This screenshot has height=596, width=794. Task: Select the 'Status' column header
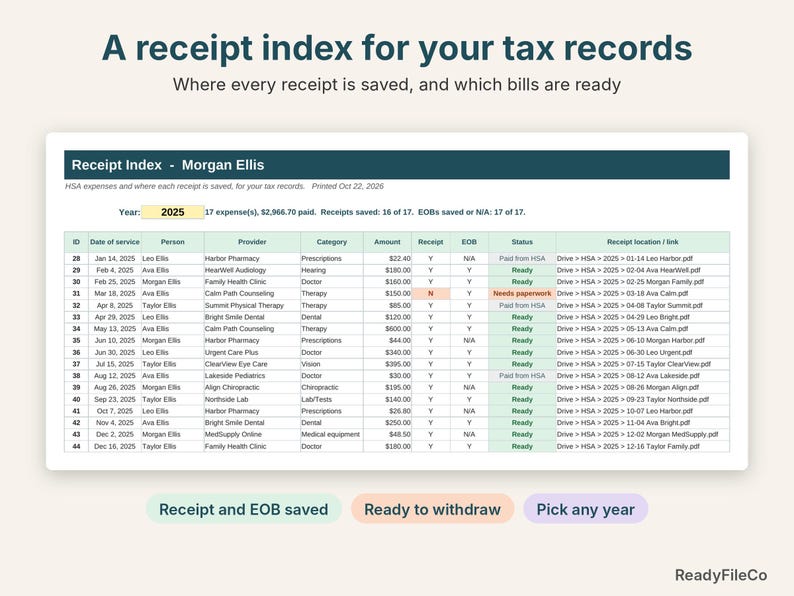pos(522,242)
